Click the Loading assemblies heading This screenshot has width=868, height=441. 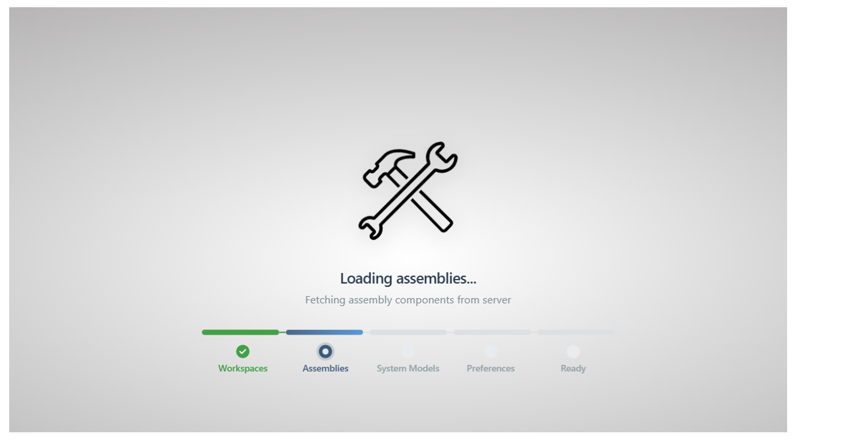(x=408, y=278)
